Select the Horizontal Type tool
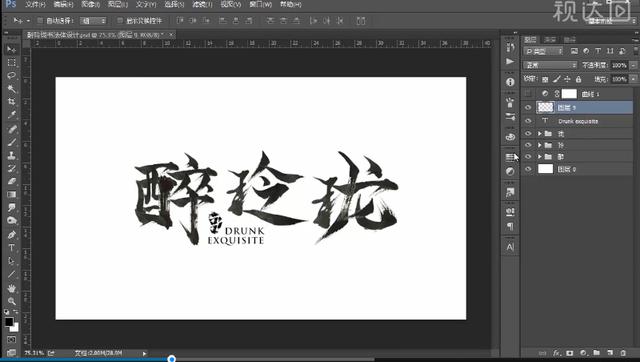 click(x=11, y=248)
